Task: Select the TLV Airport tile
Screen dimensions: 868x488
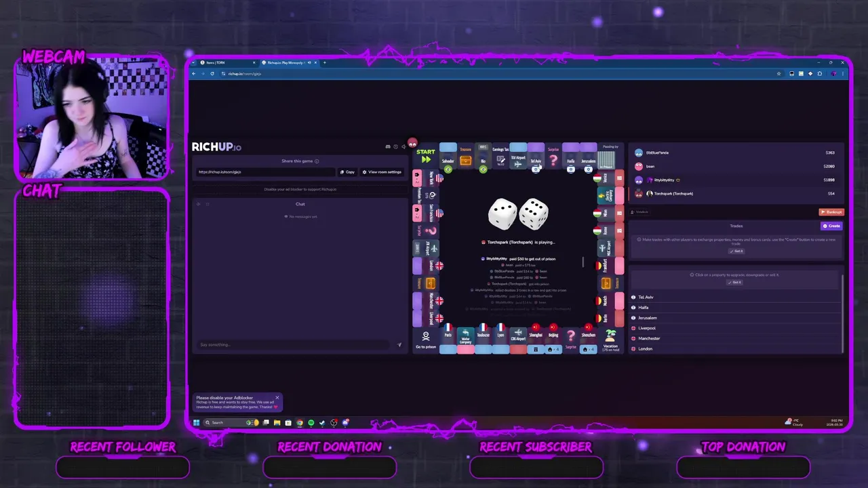Action: click(x=518, y=156)
